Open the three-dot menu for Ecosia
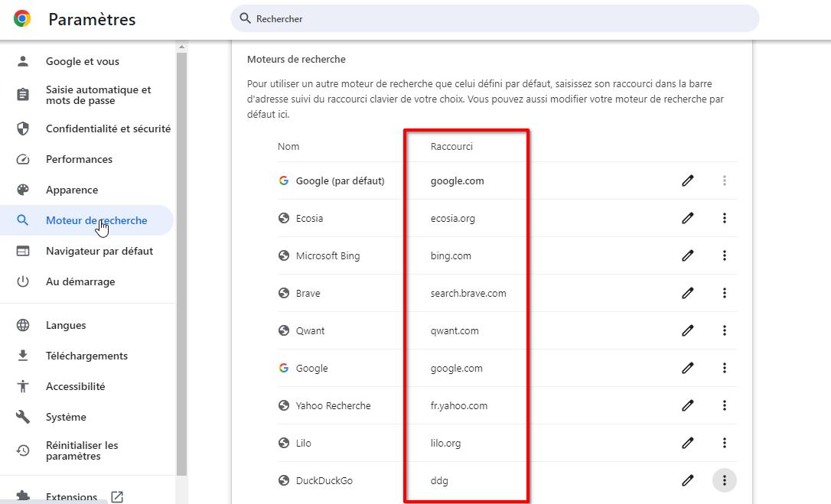This screenshot has height=504, width=831. (725, 218)
